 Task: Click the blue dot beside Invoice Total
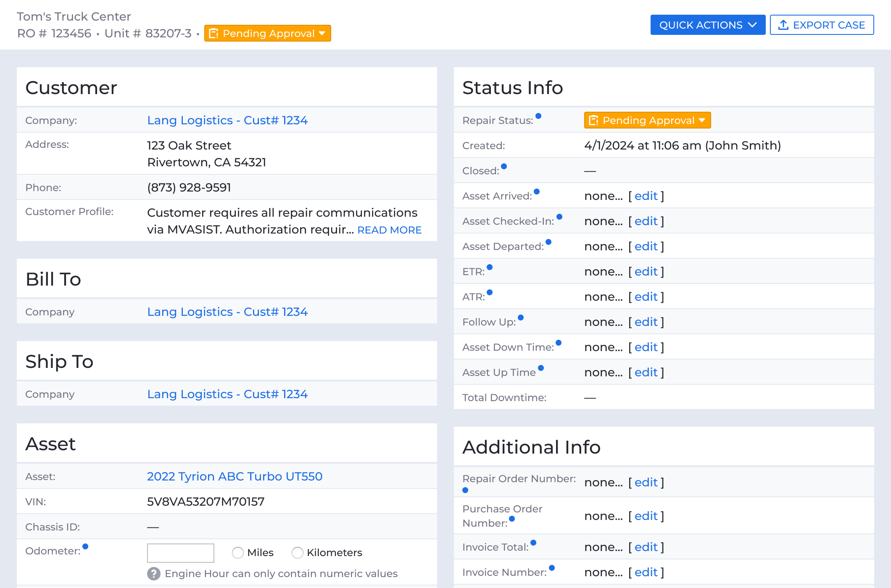click(x=533, y=543)
